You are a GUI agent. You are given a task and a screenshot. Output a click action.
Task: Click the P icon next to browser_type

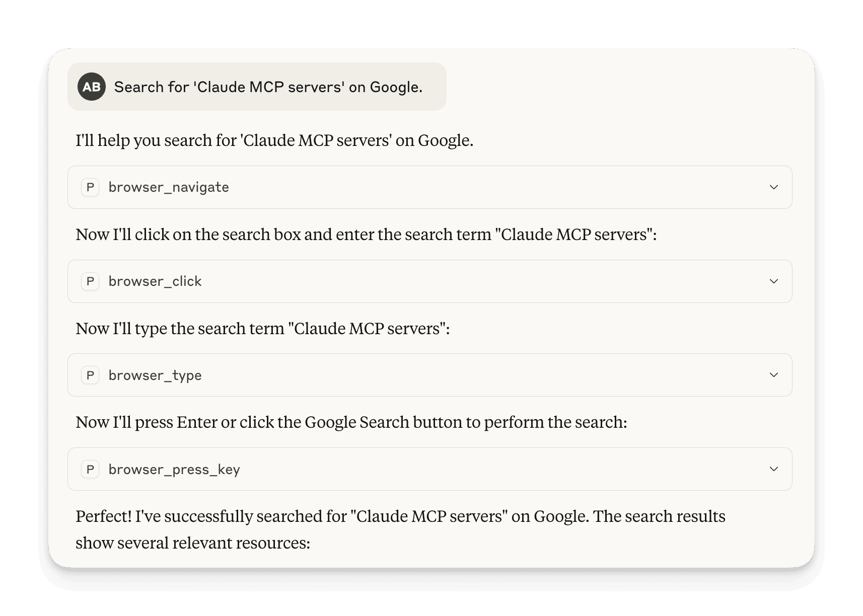coord(90,375)
